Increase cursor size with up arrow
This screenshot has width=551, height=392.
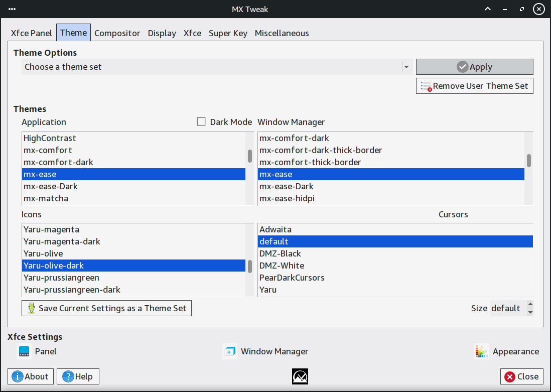(530, 304)
